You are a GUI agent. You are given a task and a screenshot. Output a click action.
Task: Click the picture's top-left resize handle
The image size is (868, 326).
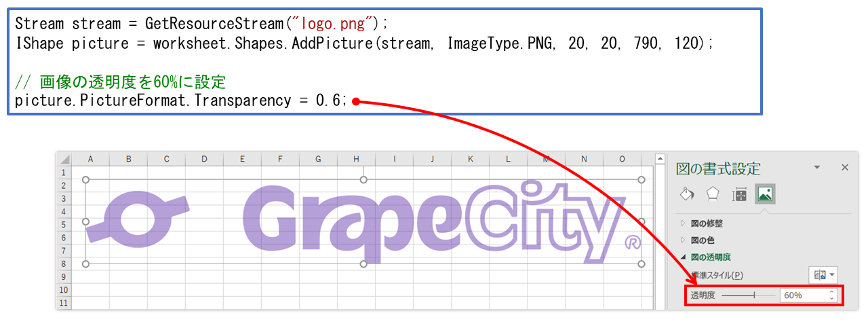click(x=85, y=179)
